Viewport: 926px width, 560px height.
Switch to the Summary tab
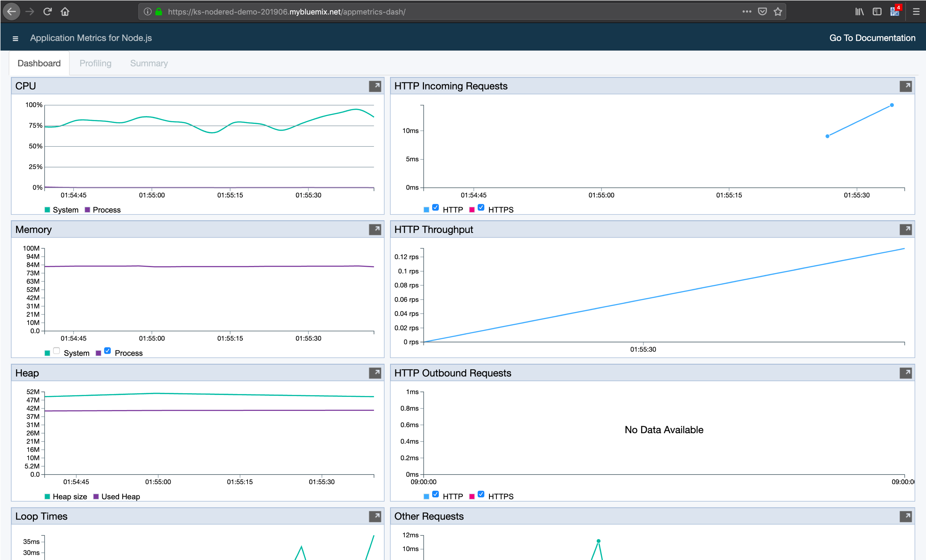(149, 63)
